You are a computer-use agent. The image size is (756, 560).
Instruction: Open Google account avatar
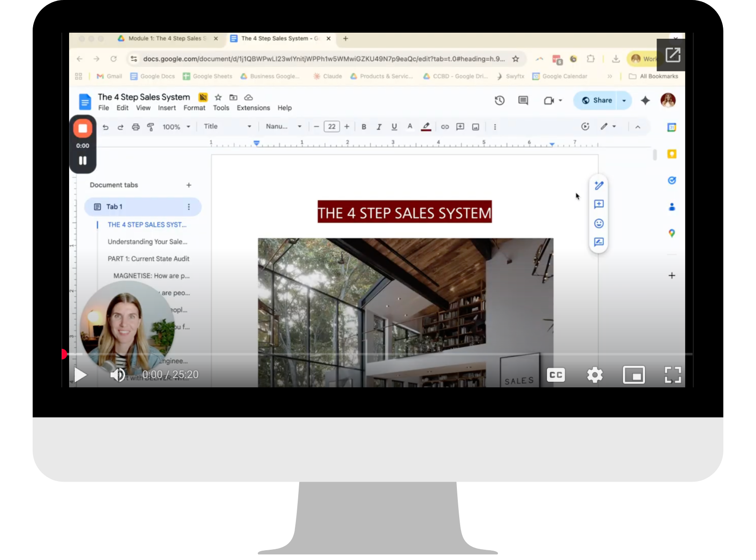(668, 100)
